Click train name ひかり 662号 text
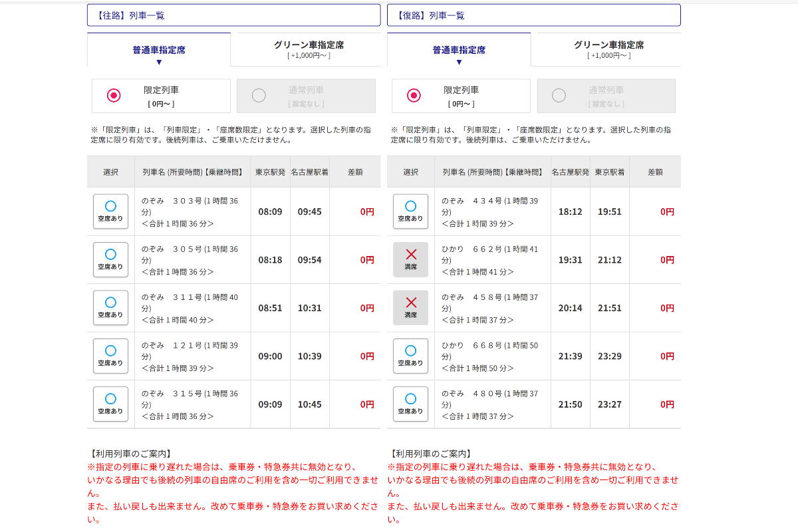This screenshot has width=798, height=532. pos(471,249)
